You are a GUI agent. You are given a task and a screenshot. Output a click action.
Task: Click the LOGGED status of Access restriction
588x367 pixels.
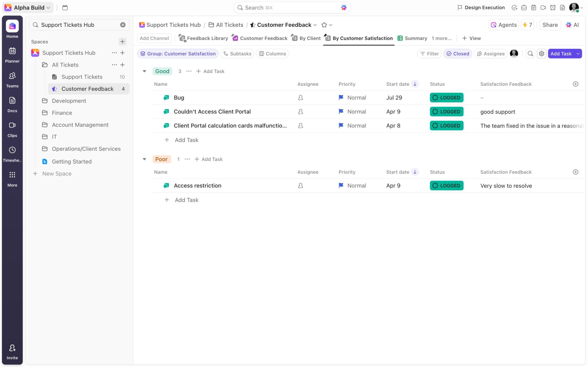click(446, 186)
